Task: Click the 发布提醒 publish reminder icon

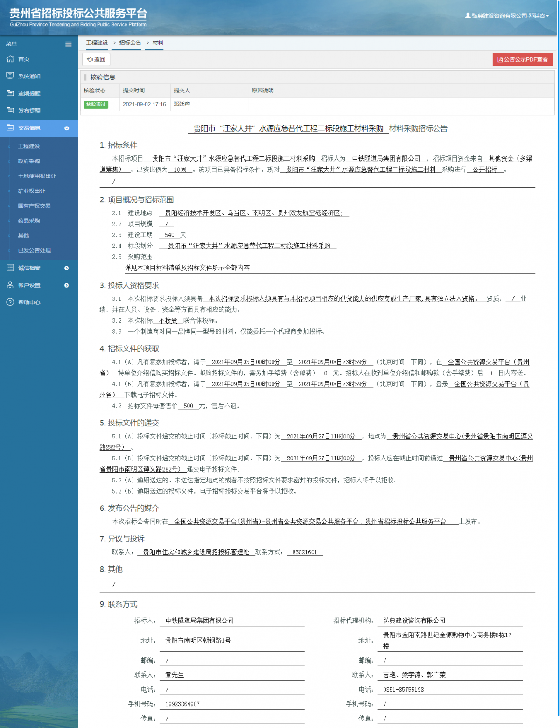Action: pos(10,110)
